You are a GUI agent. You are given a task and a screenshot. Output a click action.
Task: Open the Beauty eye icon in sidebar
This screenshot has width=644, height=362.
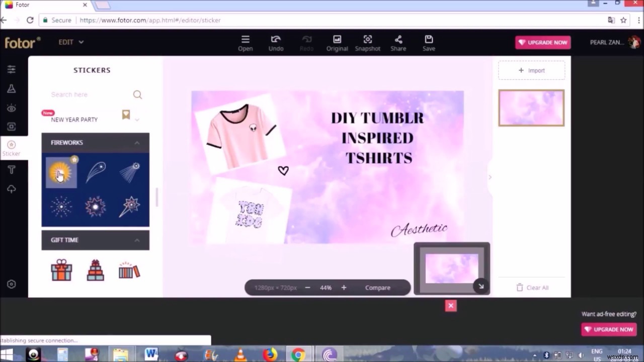11,108
